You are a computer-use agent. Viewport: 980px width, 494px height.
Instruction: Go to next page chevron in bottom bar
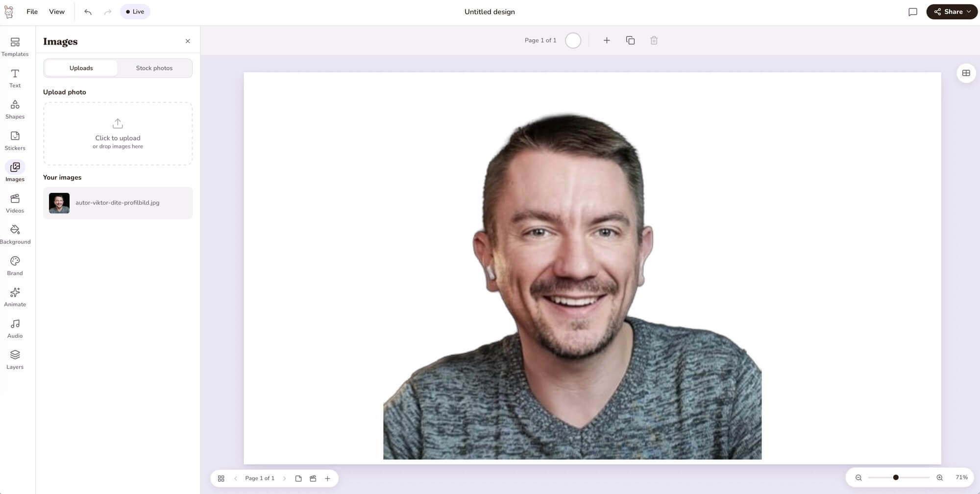point(284,478)
